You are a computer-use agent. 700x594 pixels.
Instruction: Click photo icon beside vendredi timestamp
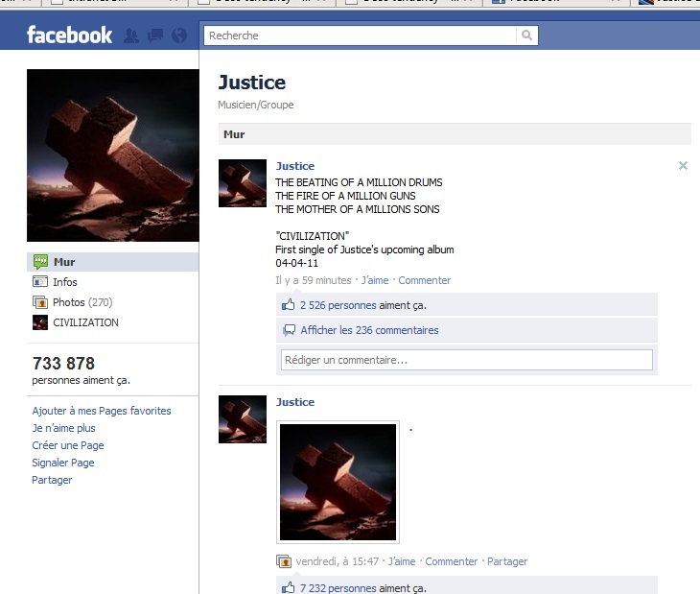(284, 561)
